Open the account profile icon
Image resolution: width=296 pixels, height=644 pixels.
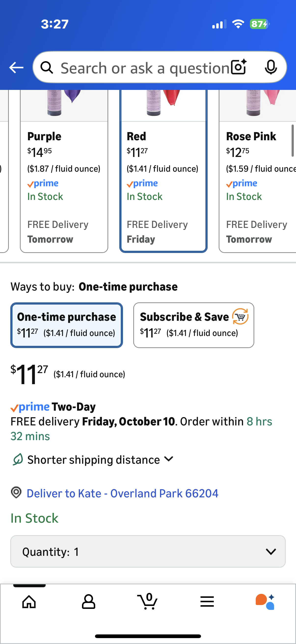coord(88,602)
